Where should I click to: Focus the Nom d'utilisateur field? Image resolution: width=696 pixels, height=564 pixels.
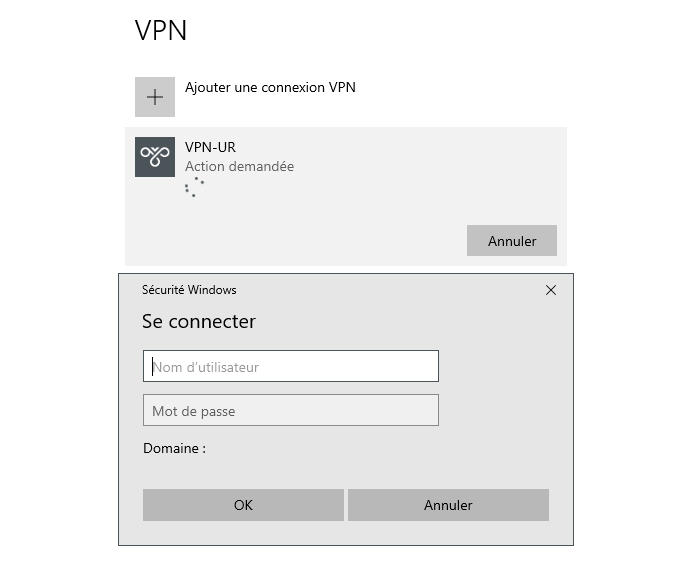click(290, 367)
